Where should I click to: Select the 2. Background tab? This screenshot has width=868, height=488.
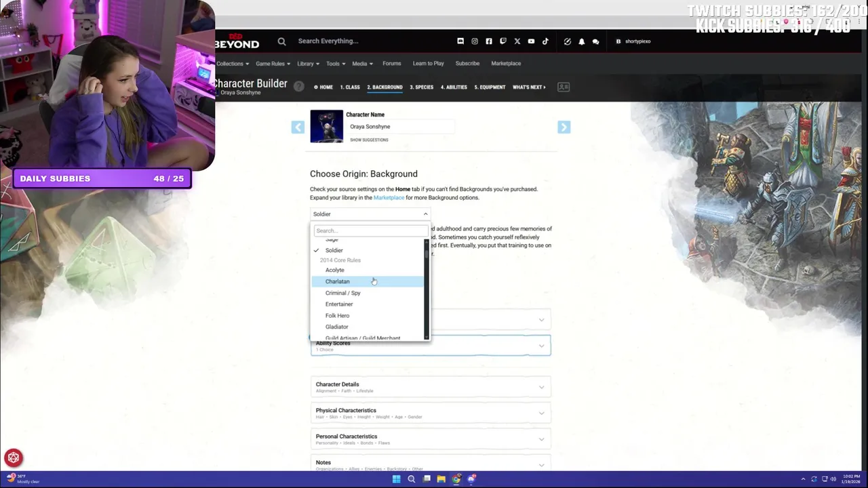coord(384,87)
